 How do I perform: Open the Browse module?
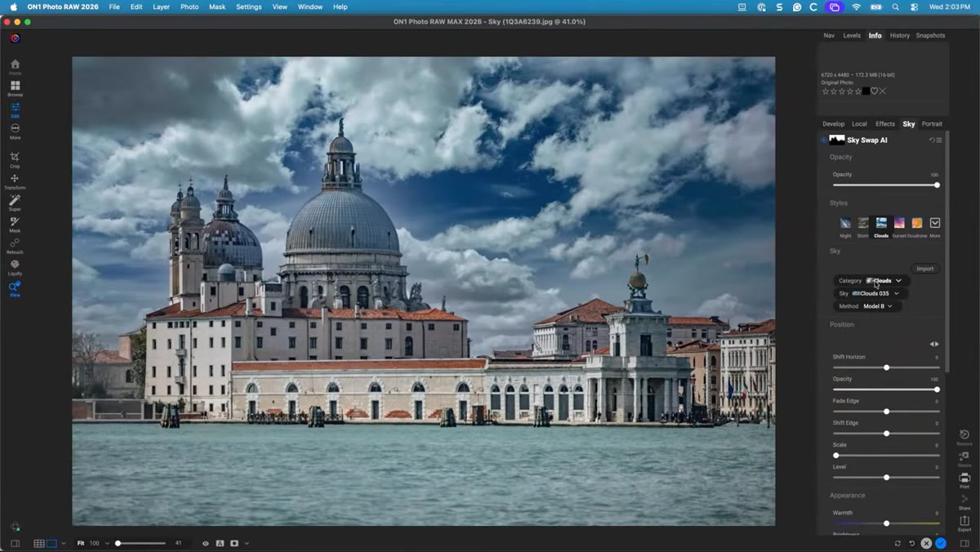click(15, 88)
